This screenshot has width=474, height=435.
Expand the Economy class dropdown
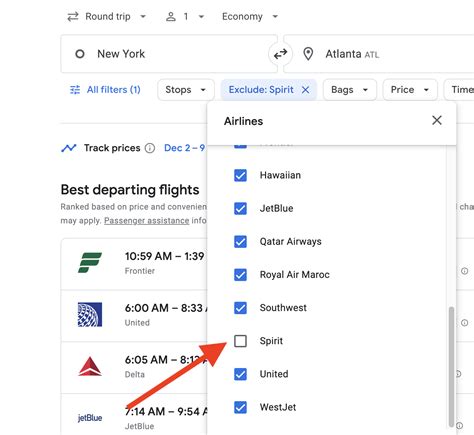[x=250, y=17]
